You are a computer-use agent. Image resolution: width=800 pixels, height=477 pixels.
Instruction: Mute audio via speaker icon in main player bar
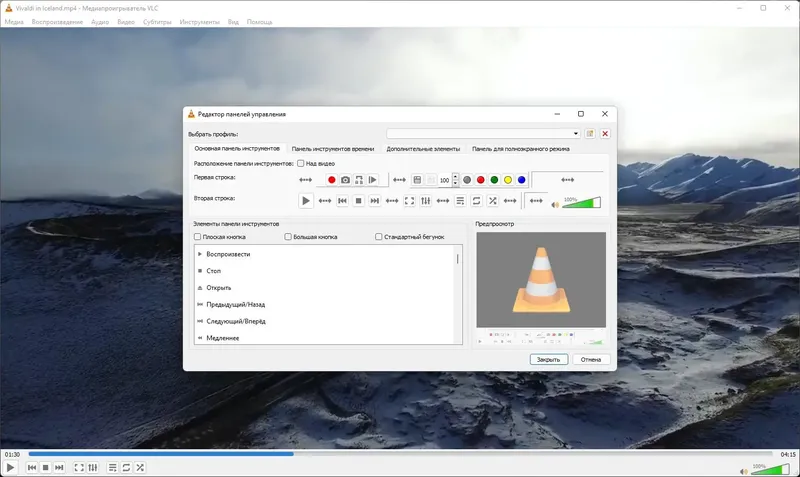click(744, 471)
